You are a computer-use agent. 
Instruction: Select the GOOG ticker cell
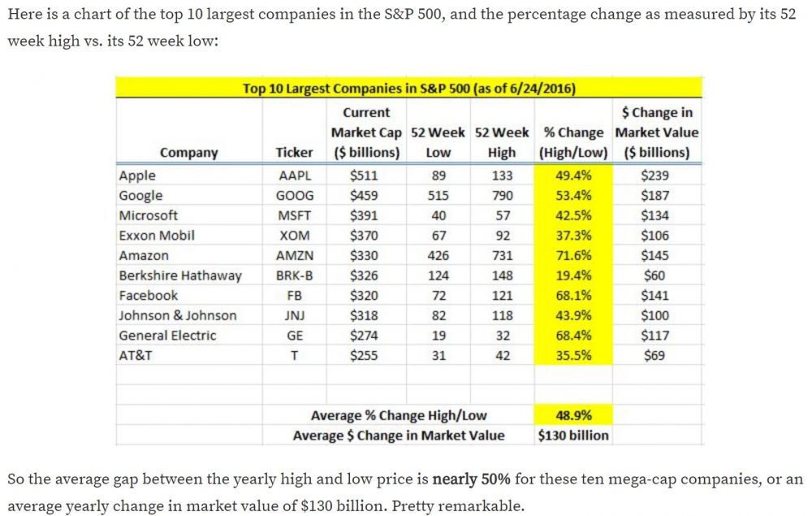click(x=294, y=196)
